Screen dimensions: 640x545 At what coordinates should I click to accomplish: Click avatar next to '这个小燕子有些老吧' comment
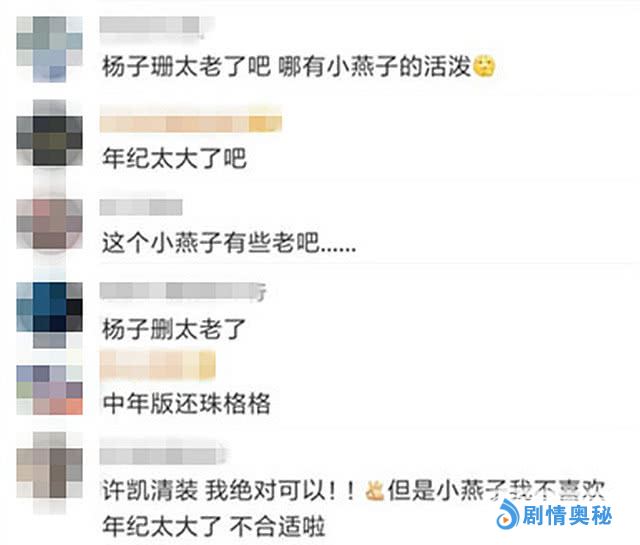[49, 224]
